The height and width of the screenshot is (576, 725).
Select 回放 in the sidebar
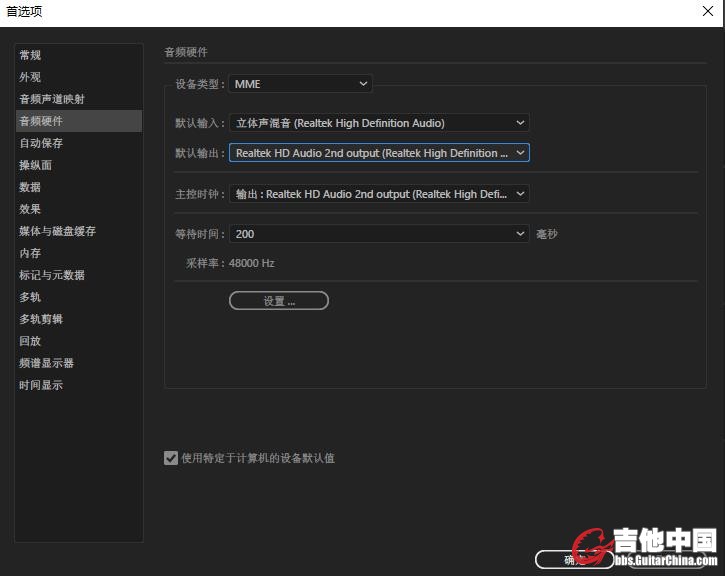click(31, 341)
